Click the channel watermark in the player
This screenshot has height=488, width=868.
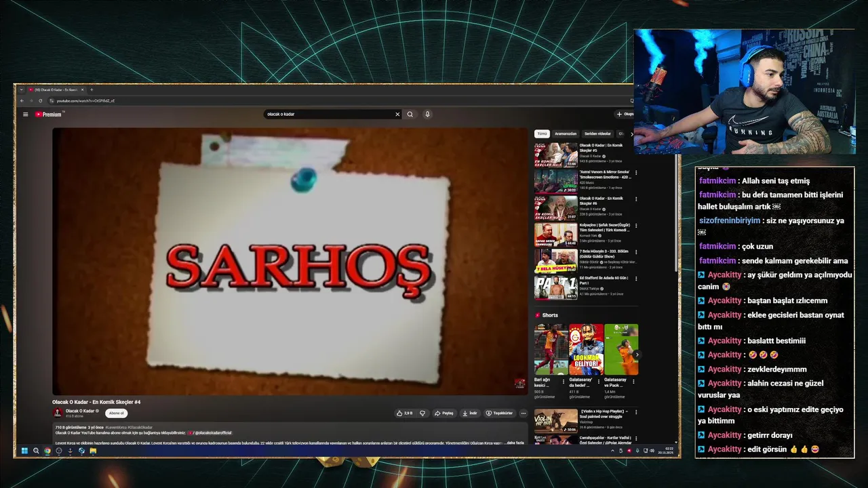tap(519, 383)
